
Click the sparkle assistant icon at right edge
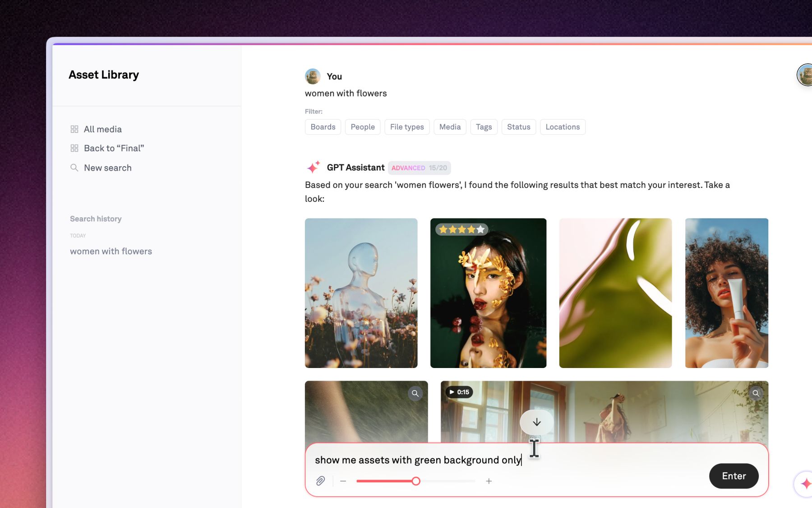click(x=806, y=484)
